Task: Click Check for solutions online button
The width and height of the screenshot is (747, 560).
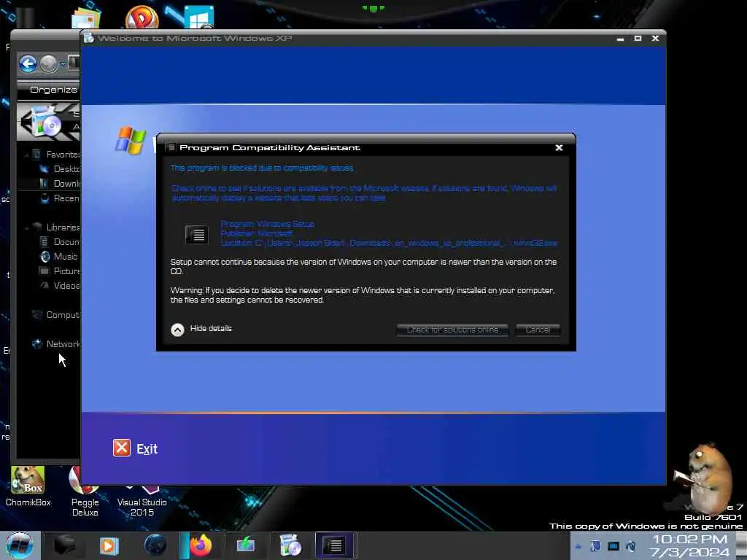Action: point(452,330)
